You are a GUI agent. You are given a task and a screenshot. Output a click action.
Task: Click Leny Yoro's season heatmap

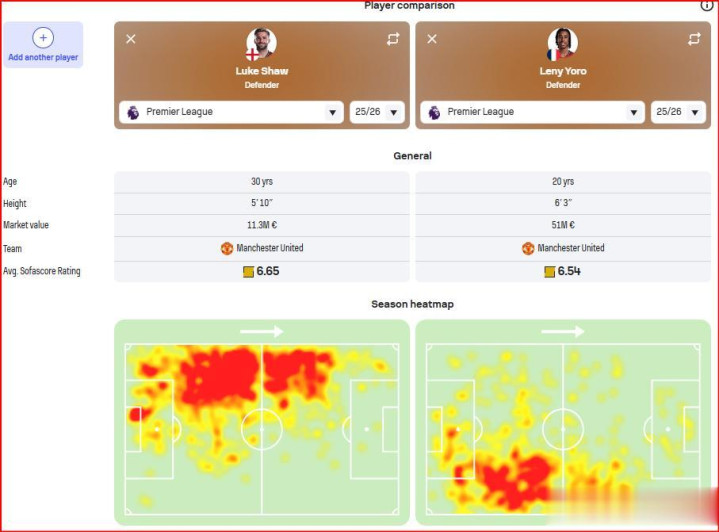click(x=563, y=422)
